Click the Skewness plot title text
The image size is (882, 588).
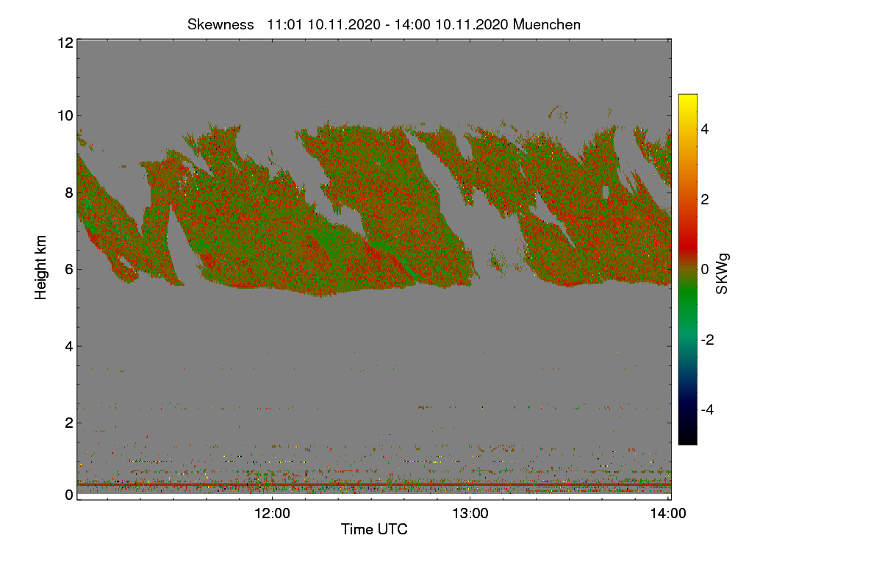tap(384, 24)
